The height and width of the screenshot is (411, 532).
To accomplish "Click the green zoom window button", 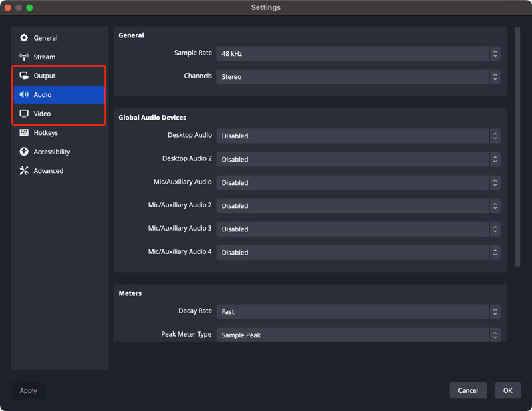I will point(29,7).
